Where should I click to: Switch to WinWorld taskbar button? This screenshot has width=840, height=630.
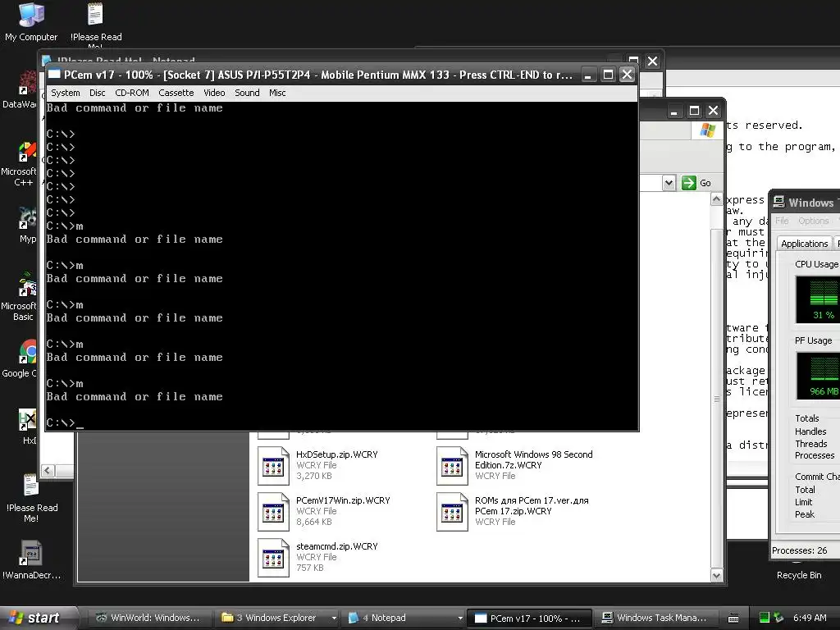click(148, 618)
